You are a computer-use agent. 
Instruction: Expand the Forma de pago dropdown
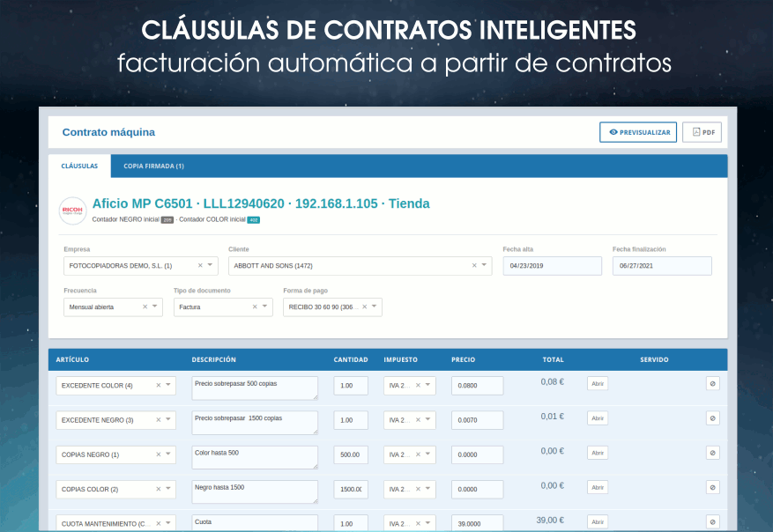point(375,307)
